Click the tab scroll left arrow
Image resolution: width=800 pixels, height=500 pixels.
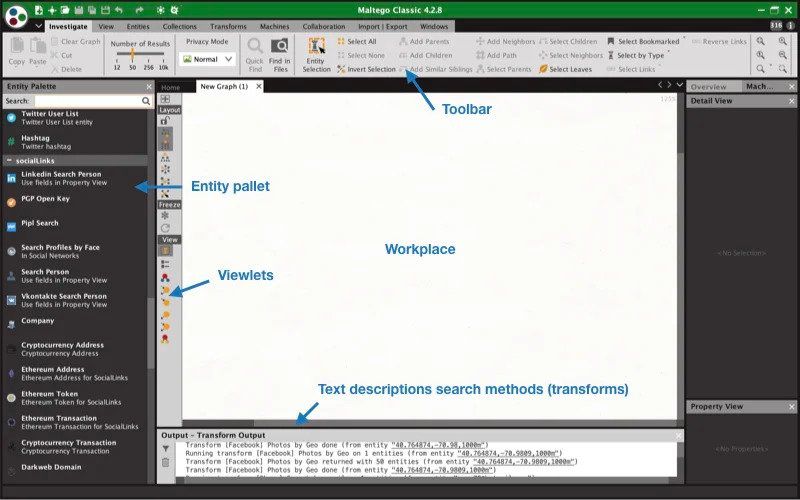[660, 85]
